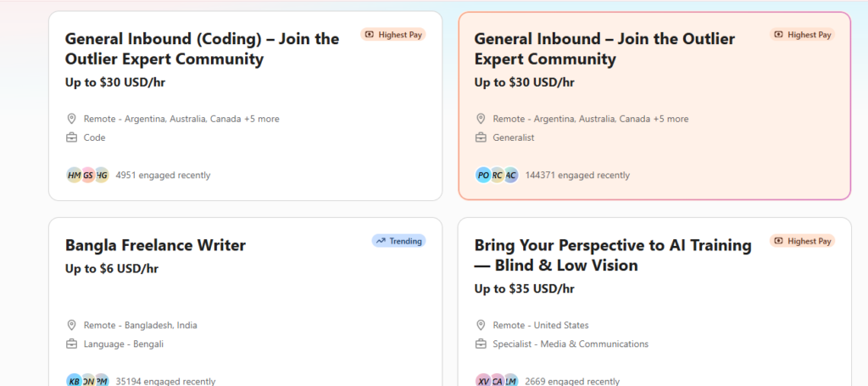Click the LM avatar on Blind & Low Vision card
This screenshot has height=386, width=868.
pyautogui.click(x=511, y=381)
